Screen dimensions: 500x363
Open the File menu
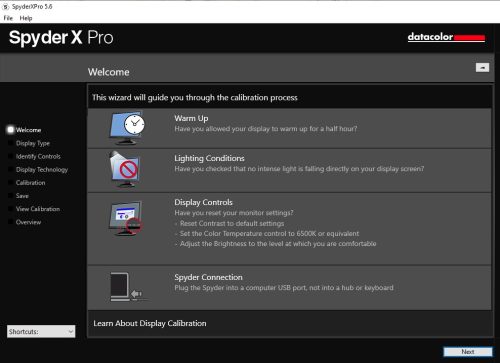8,18
